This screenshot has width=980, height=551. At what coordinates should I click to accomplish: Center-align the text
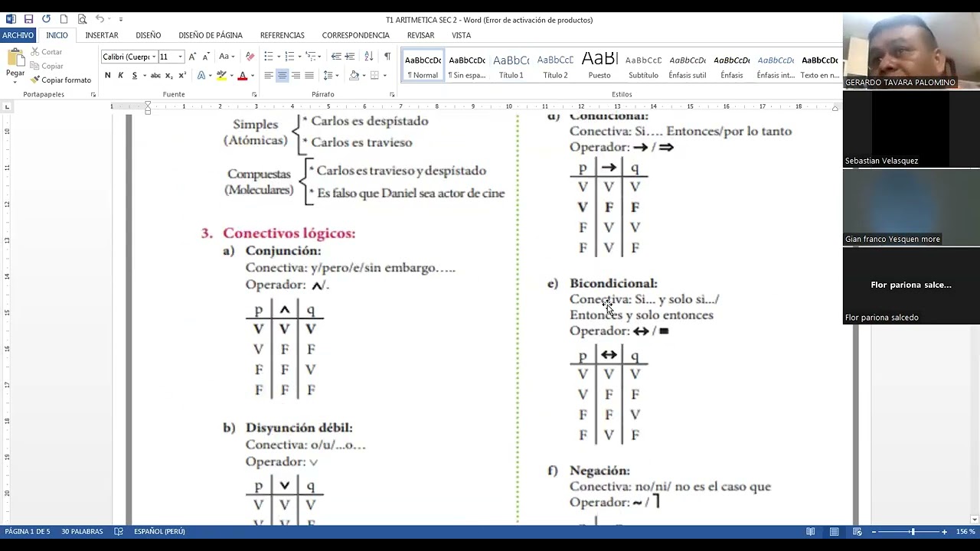pyautogui.click(x=282, y=75)
